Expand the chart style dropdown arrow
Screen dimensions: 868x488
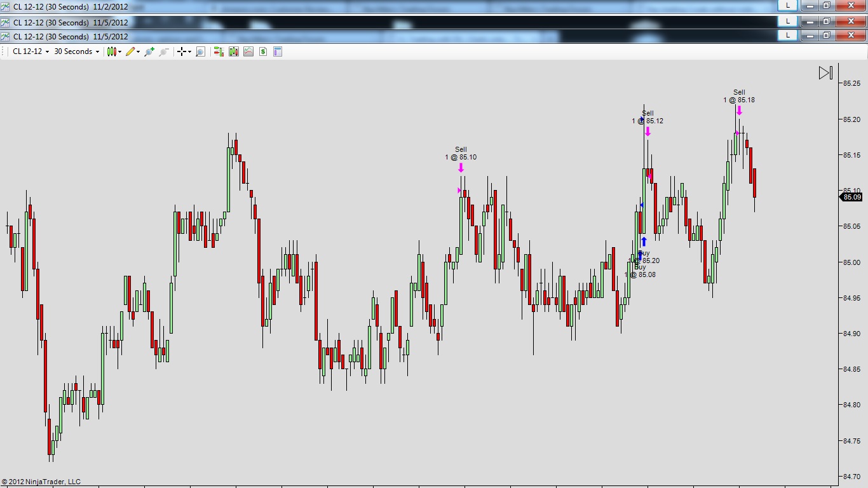click(x=119, y=52)
